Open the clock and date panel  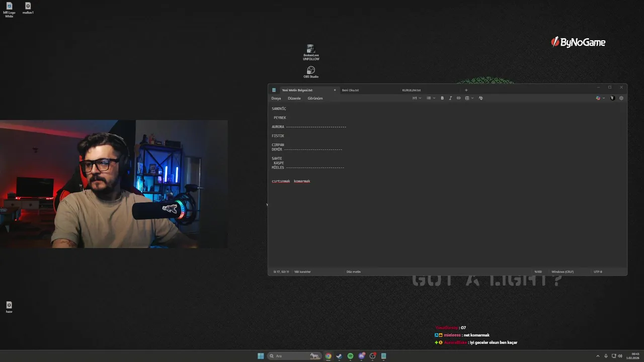click(633, 356)
